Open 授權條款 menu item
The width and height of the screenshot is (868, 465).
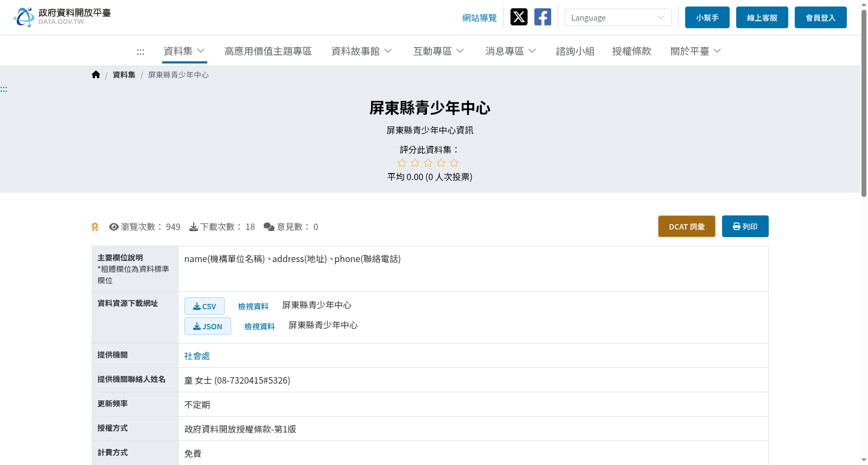(x=631, y=51)
